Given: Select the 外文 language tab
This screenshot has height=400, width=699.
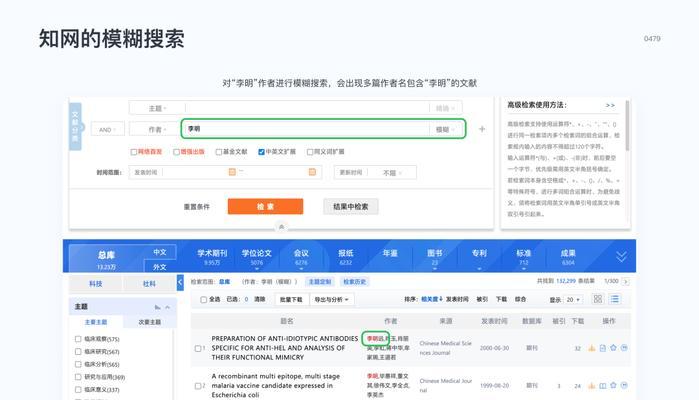Looking at the screenshot, I should click(x=160, y=267).
